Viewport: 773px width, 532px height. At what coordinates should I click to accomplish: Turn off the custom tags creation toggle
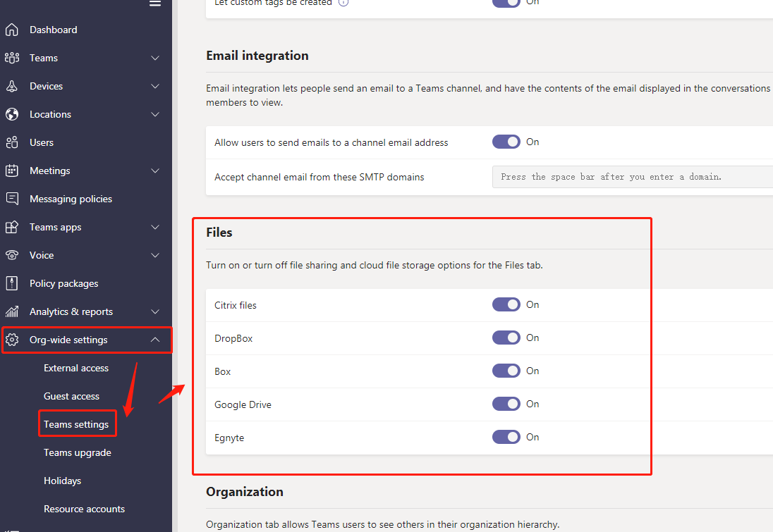click(x=506, y=2)
